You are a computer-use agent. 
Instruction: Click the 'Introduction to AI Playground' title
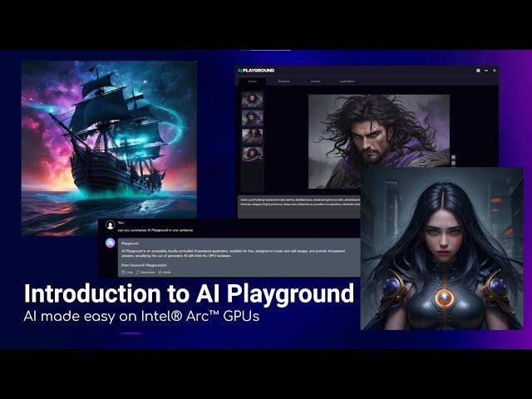[189, 293]
